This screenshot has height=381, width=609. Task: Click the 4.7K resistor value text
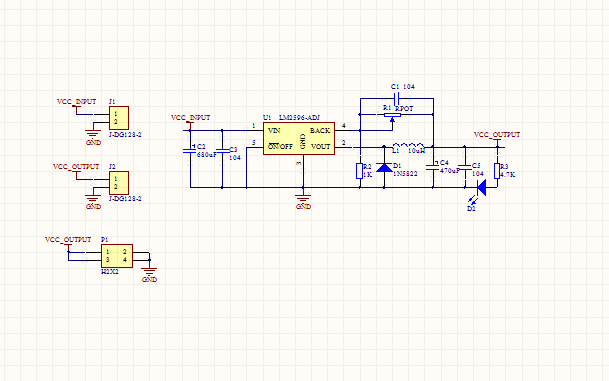tap(508, 175)
